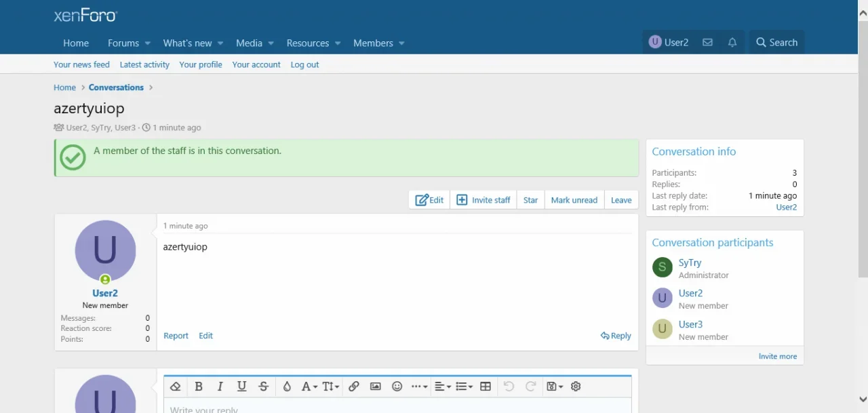
Task: Click Mark unread button
Action: (574, 200)
